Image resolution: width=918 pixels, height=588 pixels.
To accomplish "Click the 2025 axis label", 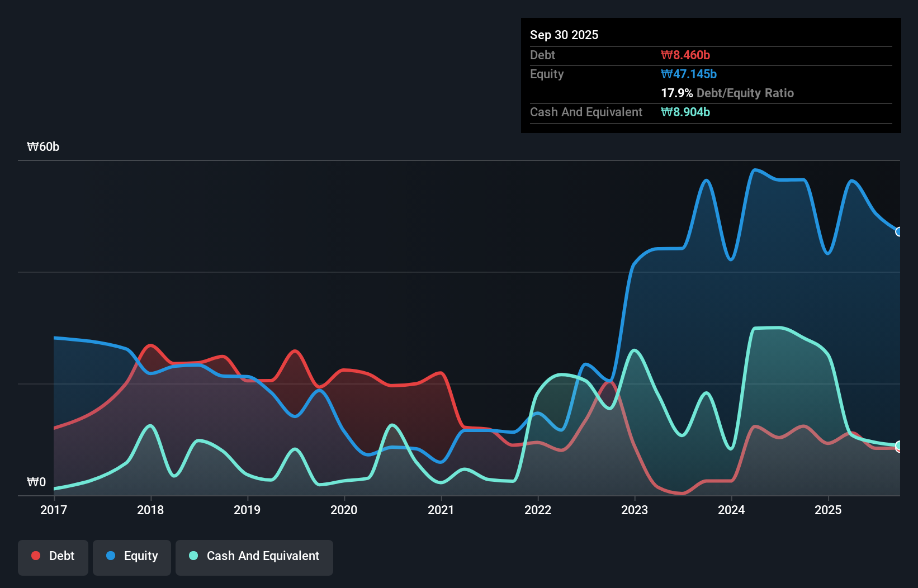I will [x=829, y=510].
